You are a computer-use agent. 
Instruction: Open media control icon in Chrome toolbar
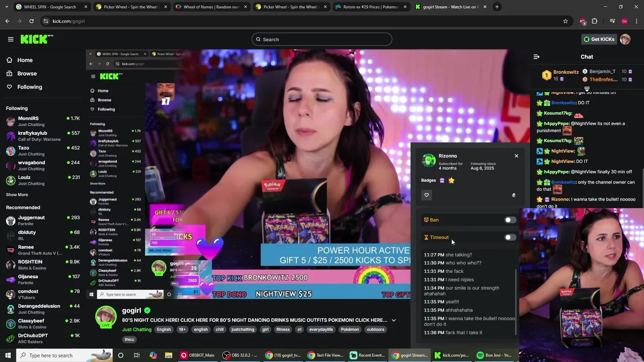(x=612, y=21)
